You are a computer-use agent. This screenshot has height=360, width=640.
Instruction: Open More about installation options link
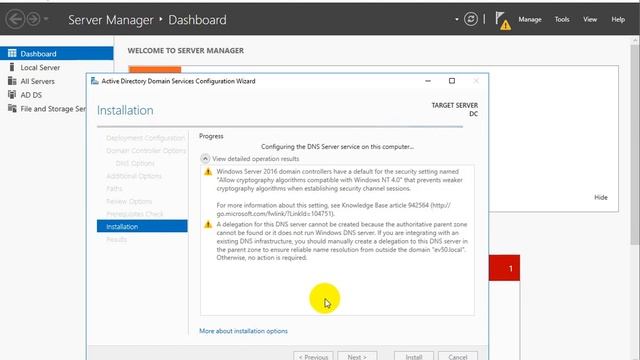pos(243,331)
